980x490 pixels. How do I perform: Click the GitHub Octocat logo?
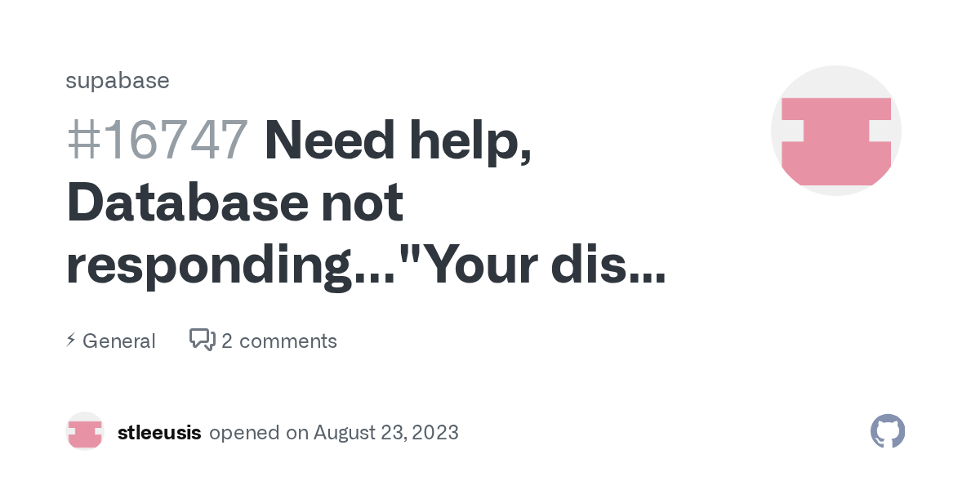(x=888, y=431)
